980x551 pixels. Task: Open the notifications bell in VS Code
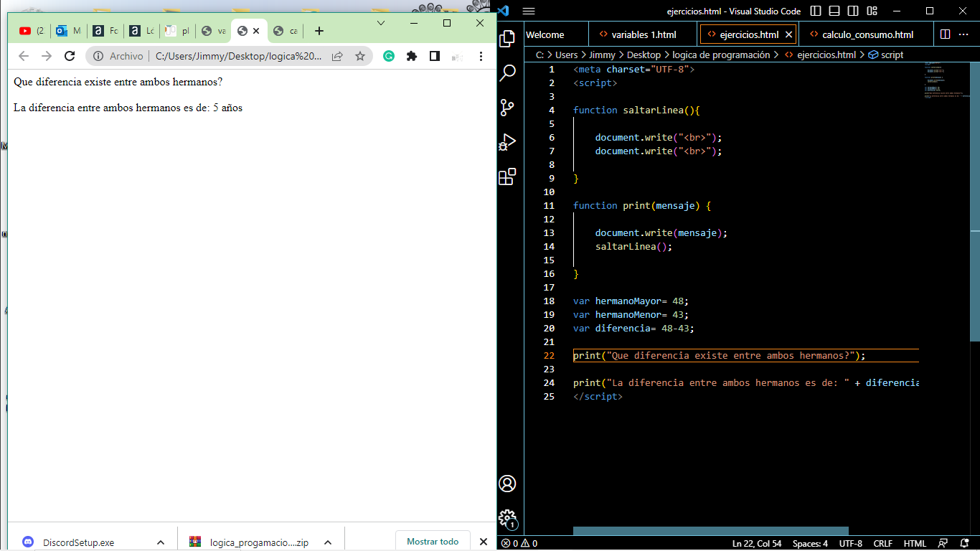tap(965, 543)
